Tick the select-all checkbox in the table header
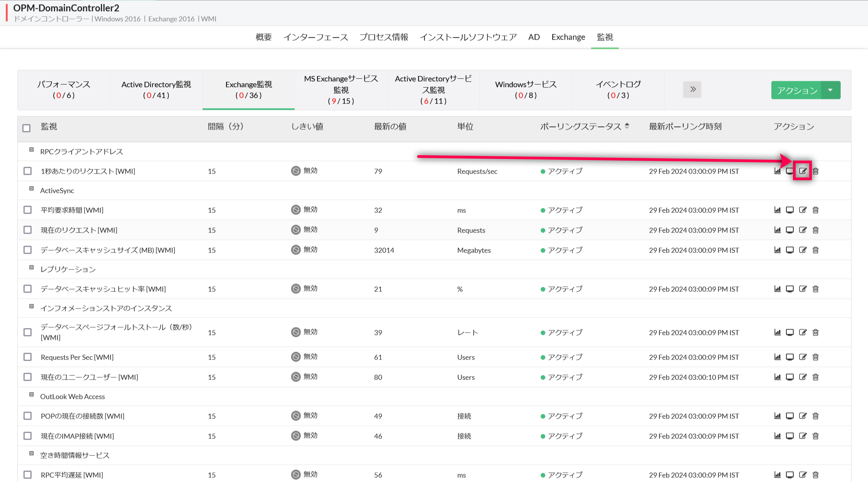The width and height of the screenshot is (868, 482). pos(27,128)
